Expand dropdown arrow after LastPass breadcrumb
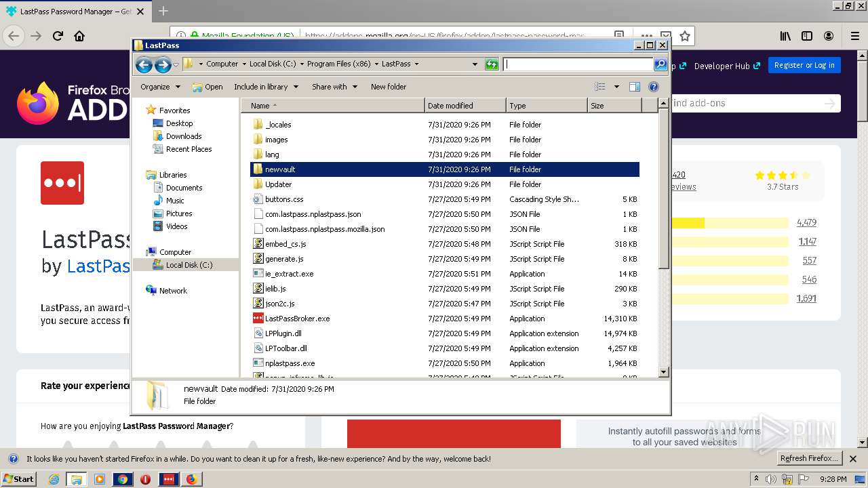The image size is (868, 488). (416, 64)
